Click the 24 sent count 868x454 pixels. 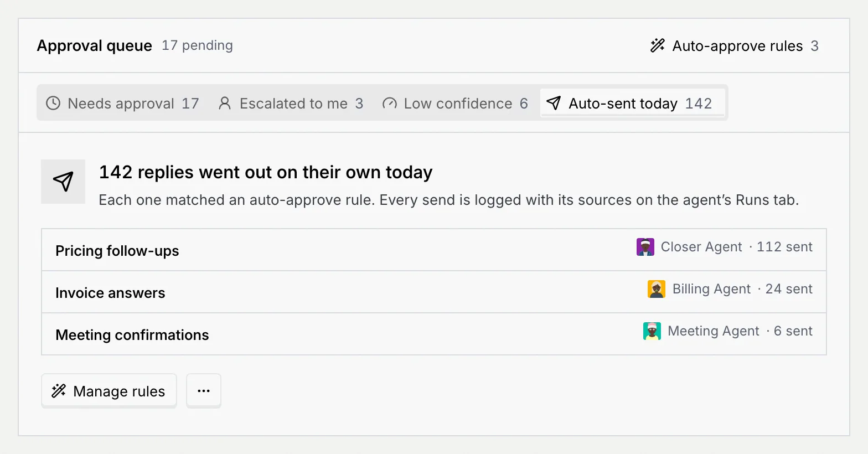(789, 289)
